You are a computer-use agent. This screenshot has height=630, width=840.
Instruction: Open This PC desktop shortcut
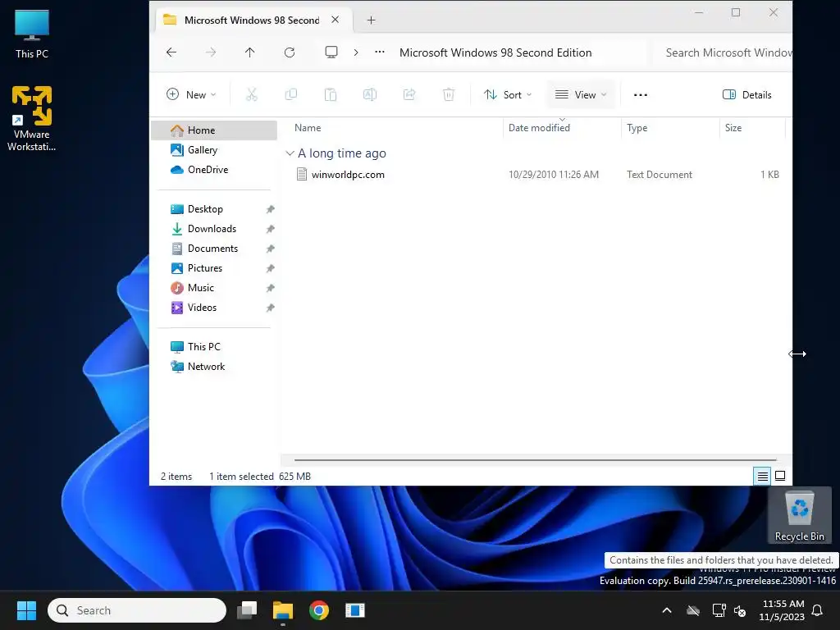32,34
